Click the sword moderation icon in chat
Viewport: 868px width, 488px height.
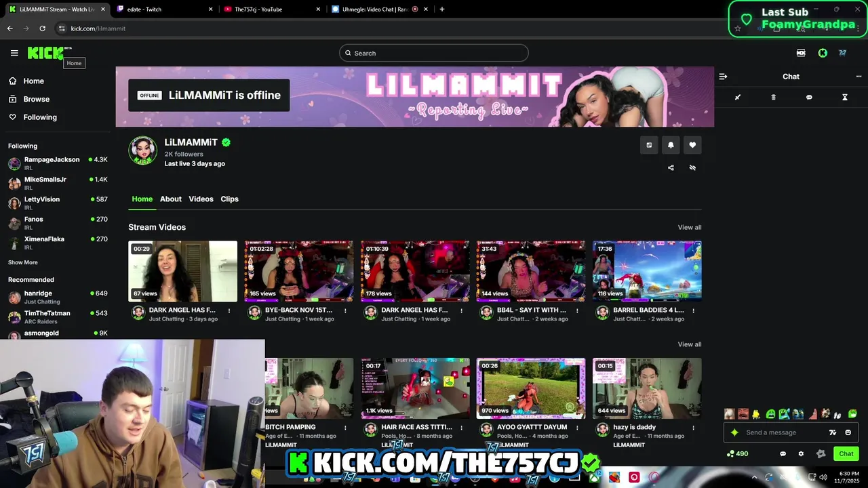[738, 98]
